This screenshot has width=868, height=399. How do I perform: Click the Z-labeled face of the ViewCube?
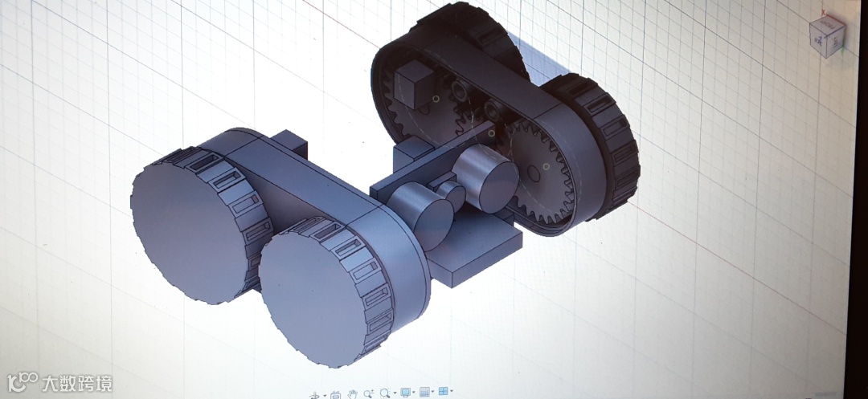[x=818, y=41]
